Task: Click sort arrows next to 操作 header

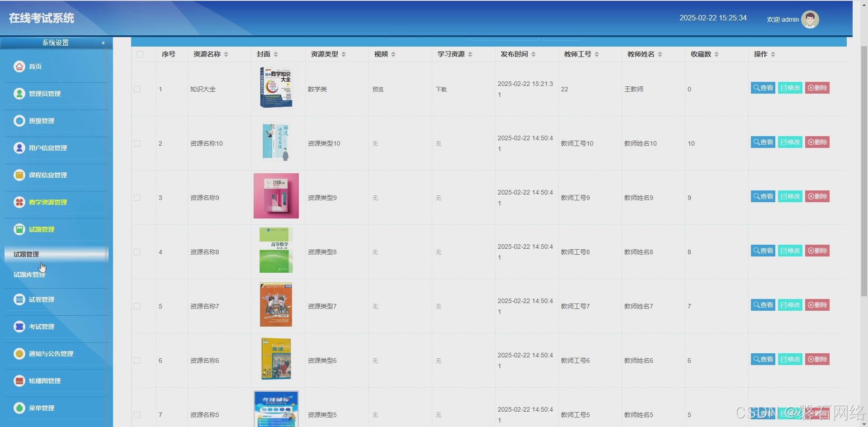Action: coord(773,54)
